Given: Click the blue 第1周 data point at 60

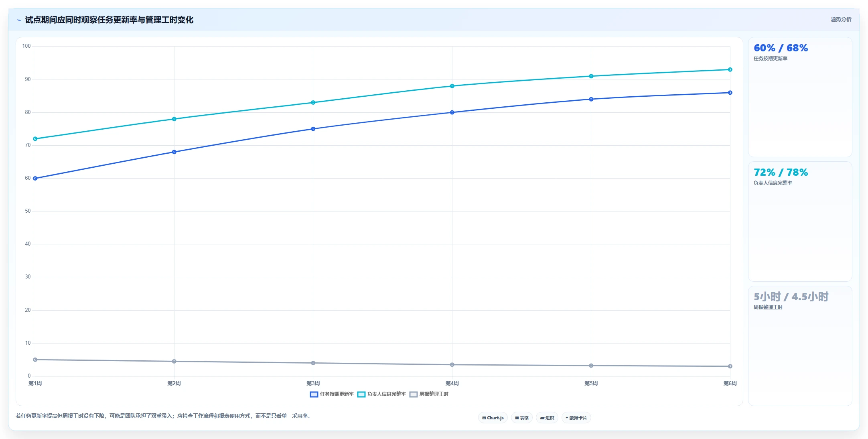Looking at the screenshot, I should (35, 178).
